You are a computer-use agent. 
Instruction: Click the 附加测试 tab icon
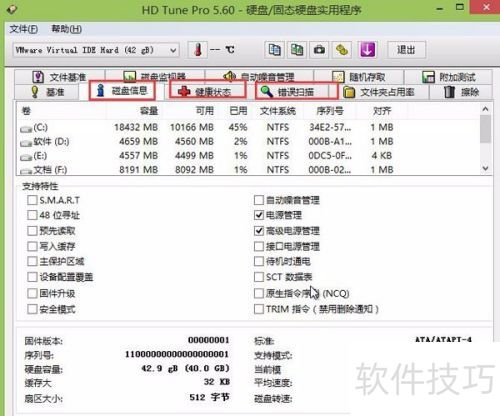(428, 77)
